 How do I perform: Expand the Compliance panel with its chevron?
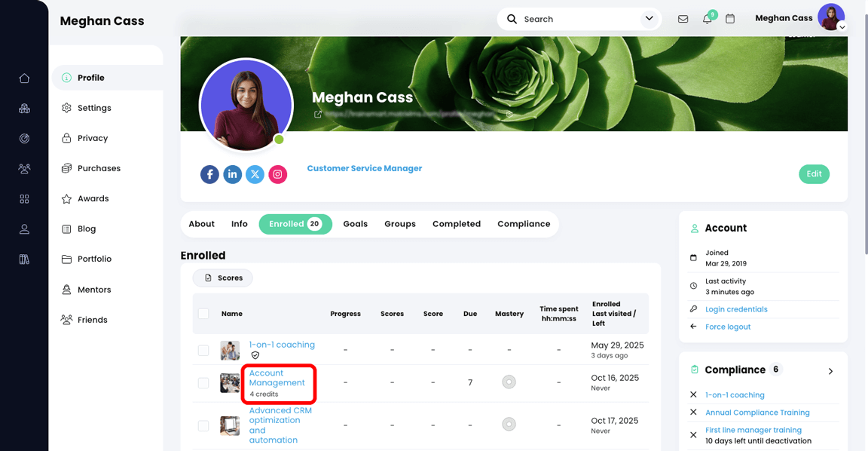point(830,371)
